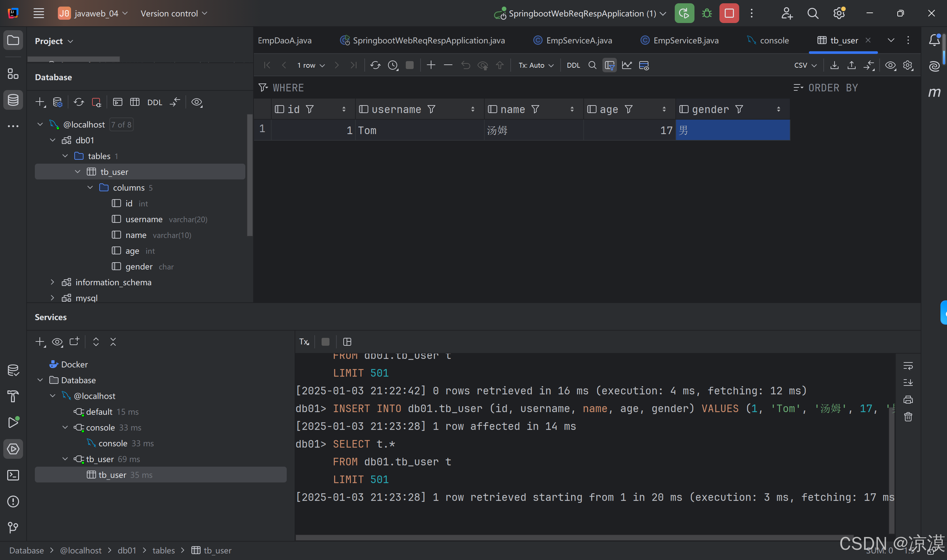The height and width of the screenshot is (560, 947).
Task: Select the gender cell containing 男
Action: (x=732, y=130)
